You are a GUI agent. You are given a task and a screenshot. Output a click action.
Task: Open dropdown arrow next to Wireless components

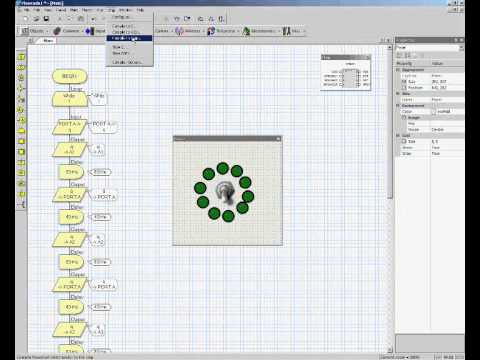point(203,31)
